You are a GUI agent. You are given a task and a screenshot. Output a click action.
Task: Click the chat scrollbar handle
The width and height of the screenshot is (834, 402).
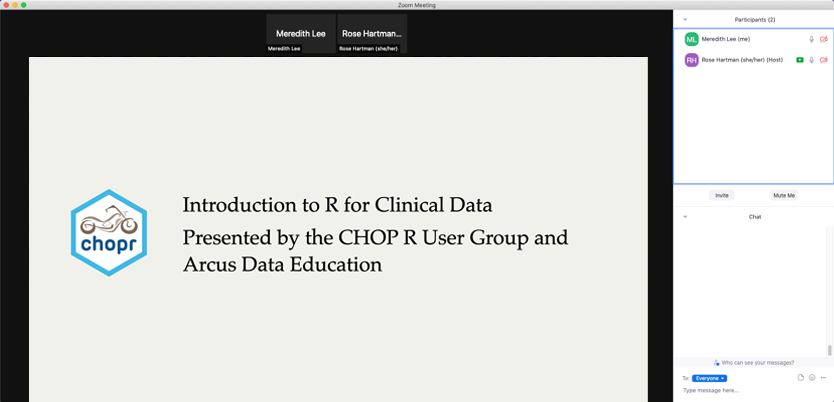[829, 350]
